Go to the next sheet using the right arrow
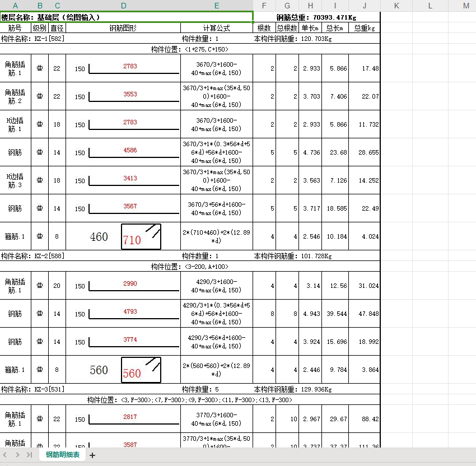The width and height of the screenshot is (476, 466). (17, 455)
